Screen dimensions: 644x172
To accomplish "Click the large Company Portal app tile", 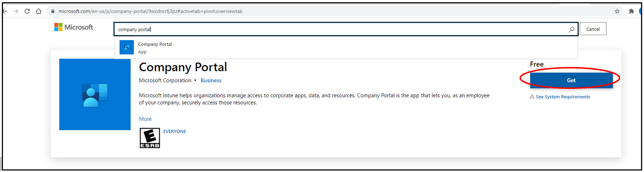I will (x=95, y=94).
